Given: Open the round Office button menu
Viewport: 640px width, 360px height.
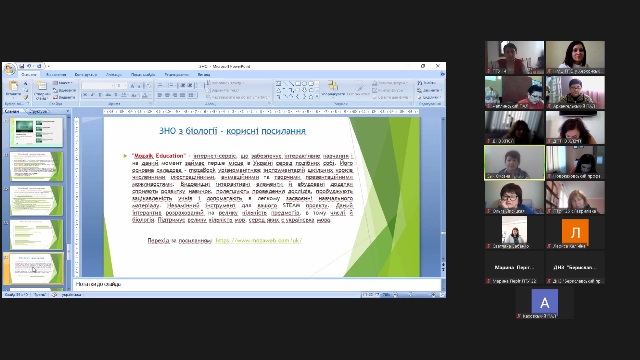Looking at the screenshot, I should (x=9, y=69).
